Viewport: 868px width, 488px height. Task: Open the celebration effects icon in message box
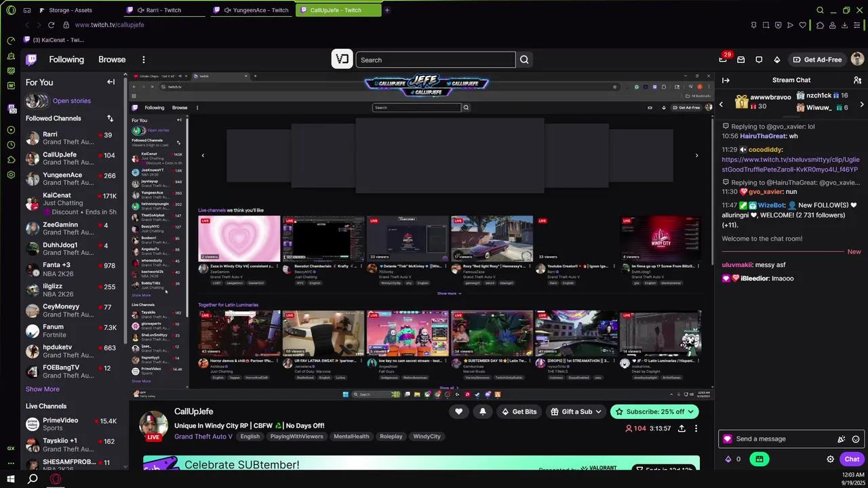point(842,439)
